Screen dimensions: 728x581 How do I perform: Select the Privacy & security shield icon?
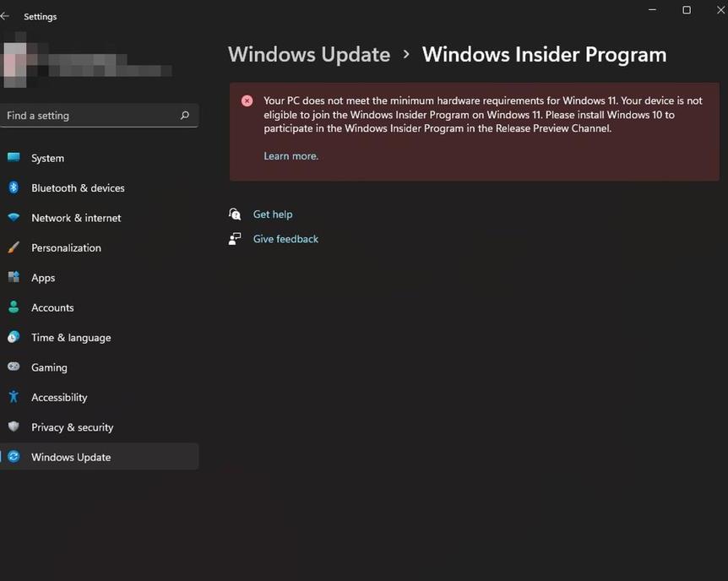coord(14,427)
